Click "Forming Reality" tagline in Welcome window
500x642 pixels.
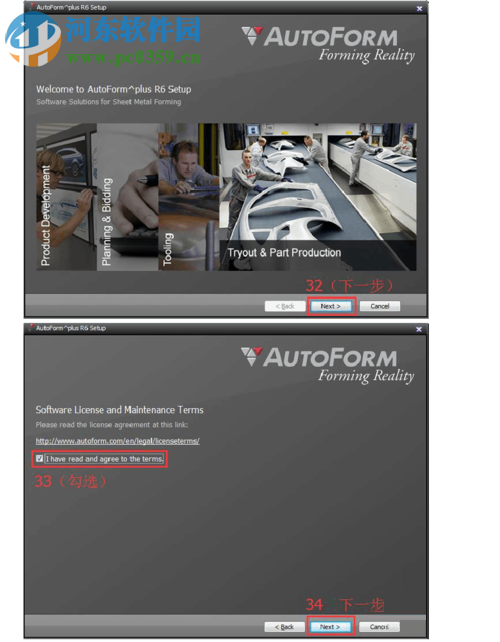coord(367,55)
